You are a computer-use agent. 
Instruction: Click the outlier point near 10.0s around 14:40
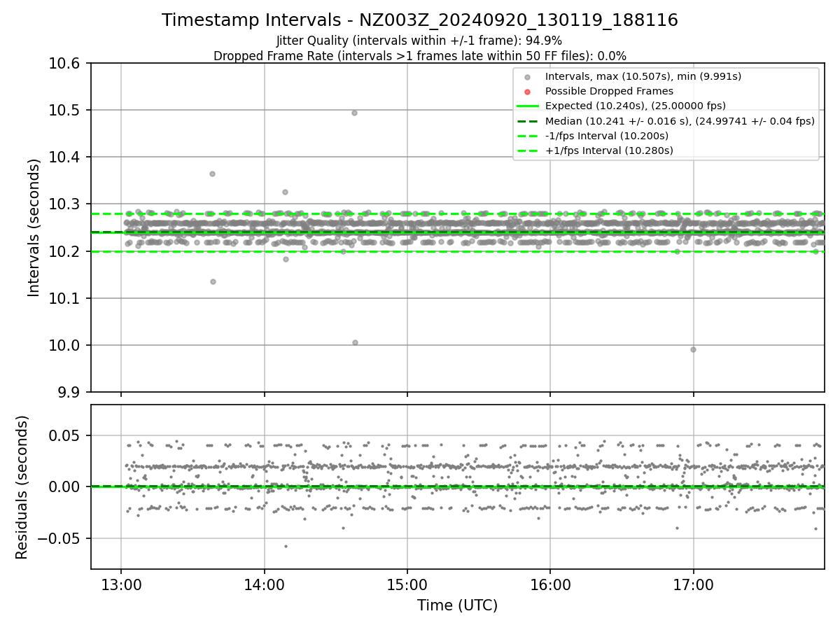(355, 342)
